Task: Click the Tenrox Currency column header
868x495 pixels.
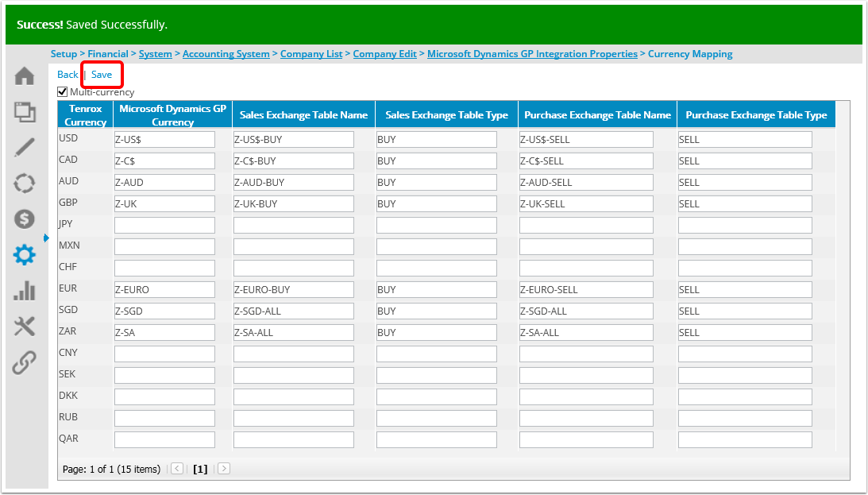Action: point(85,115)
